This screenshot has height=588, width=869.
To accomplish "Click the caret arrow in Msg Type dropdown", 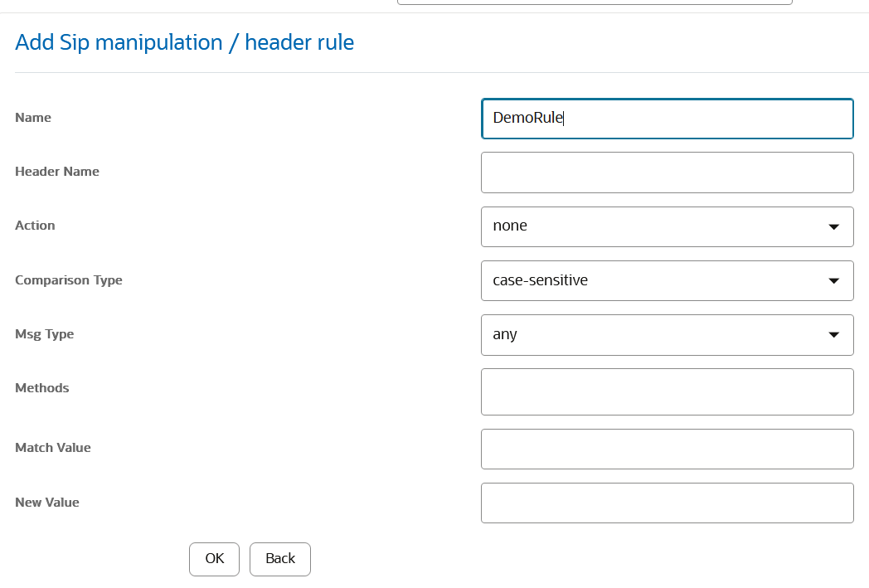I will tap(834, 335).
